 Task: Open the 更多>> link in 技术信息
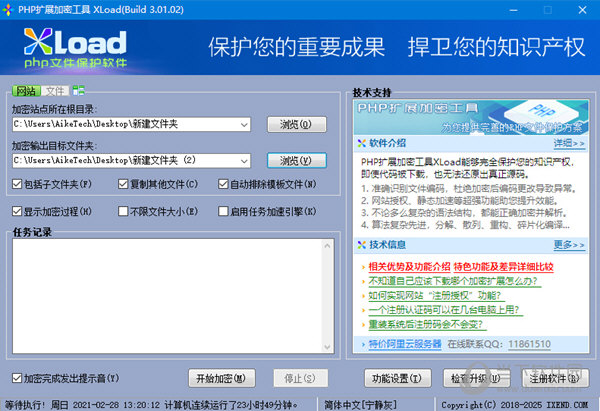(x=569, y=245)
